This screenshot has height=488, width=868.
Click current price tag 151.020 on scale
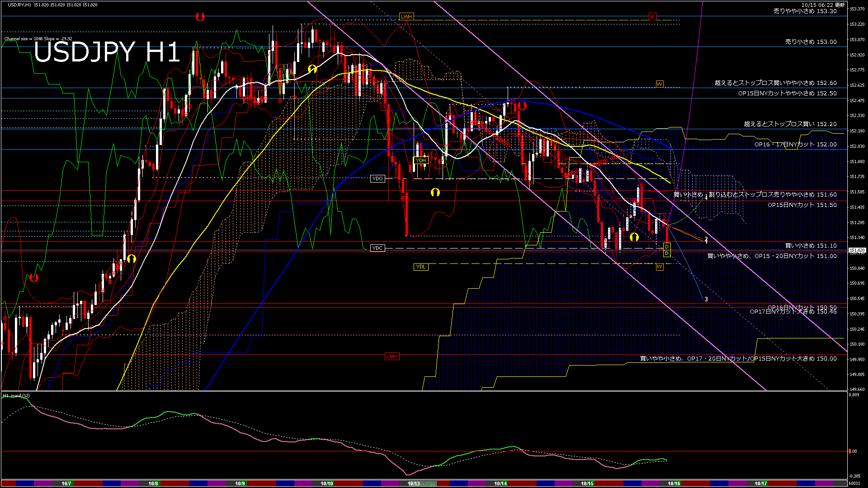[857, 250]
